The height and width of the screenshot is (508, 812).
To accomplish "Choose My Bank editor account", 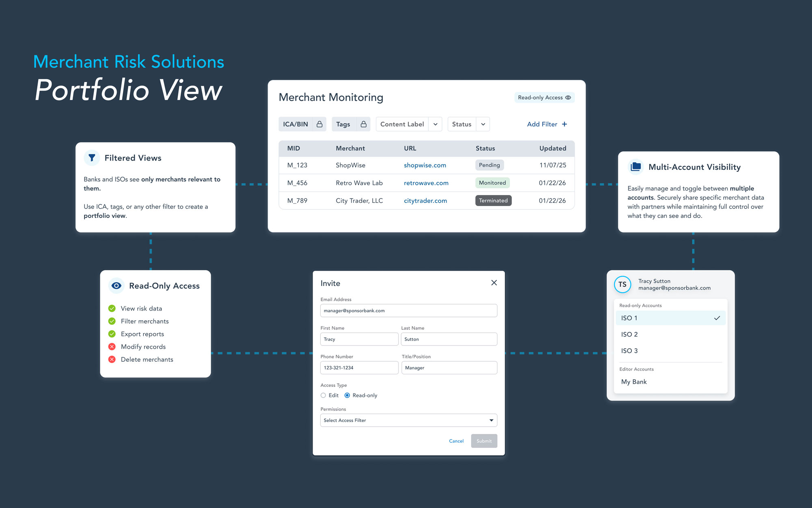I will pyautogui.click(x=634, y=382).
